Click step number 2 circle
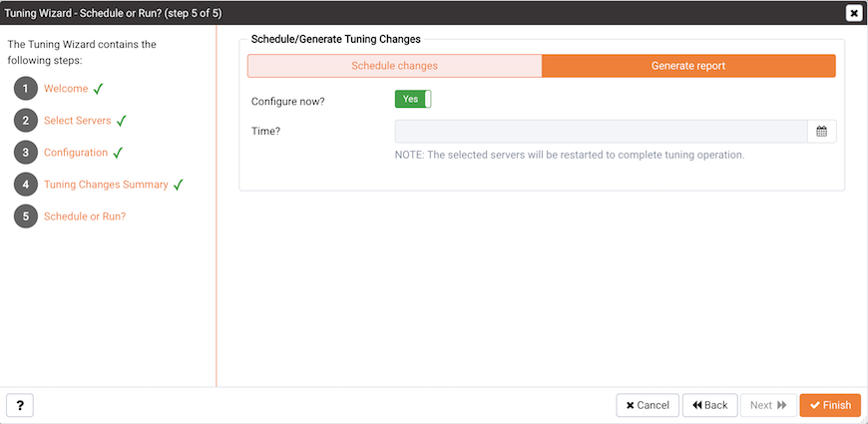868x424 pixels. [x=26, y=121]
